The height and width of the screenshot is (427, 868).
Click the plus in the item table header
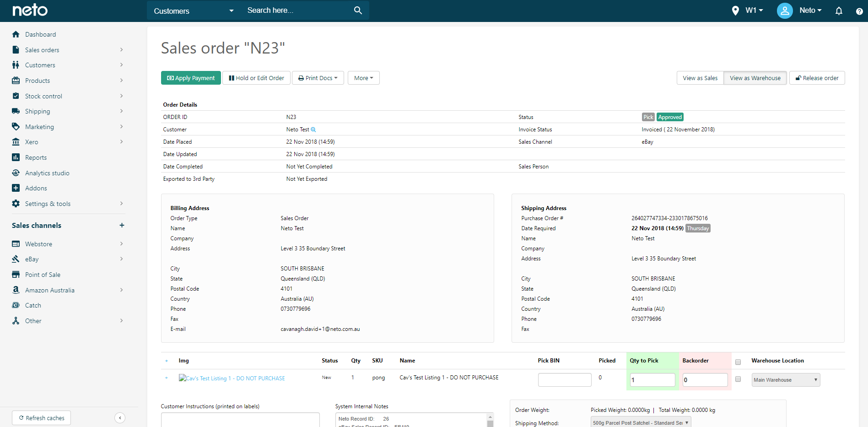167,361
